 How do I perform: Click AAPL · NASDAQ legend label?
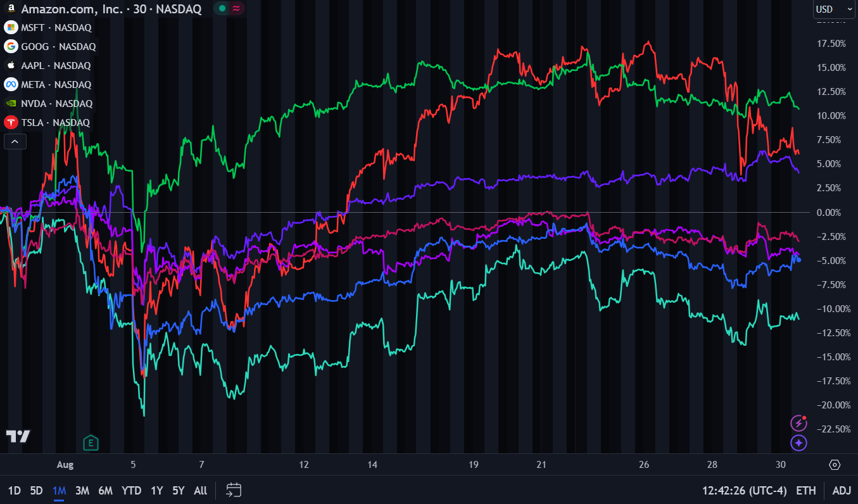(56, 65)
